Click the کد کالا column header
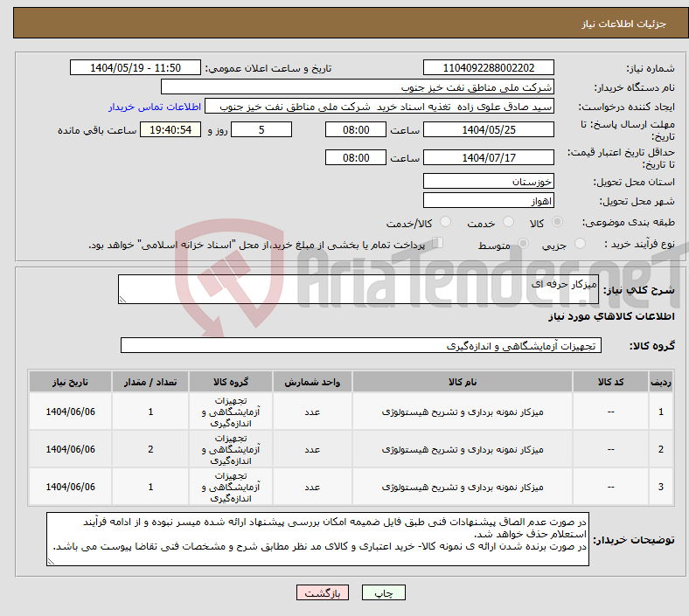The image size is (689, 616). tap(610, 382)
